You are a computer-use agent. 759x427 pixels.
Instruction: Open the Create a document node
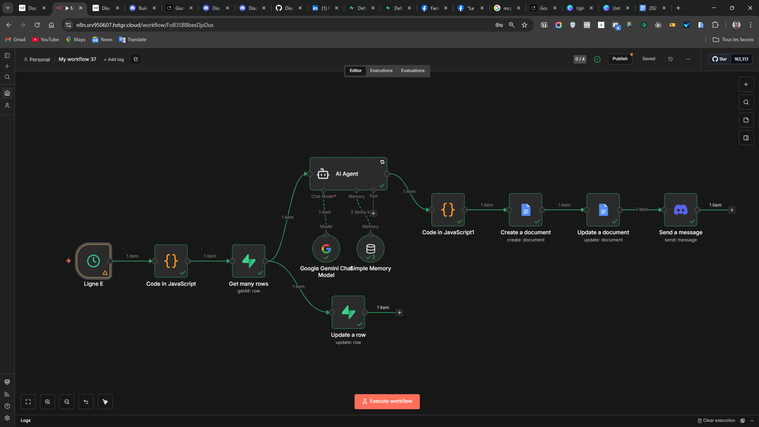click(x=525, y=210)
